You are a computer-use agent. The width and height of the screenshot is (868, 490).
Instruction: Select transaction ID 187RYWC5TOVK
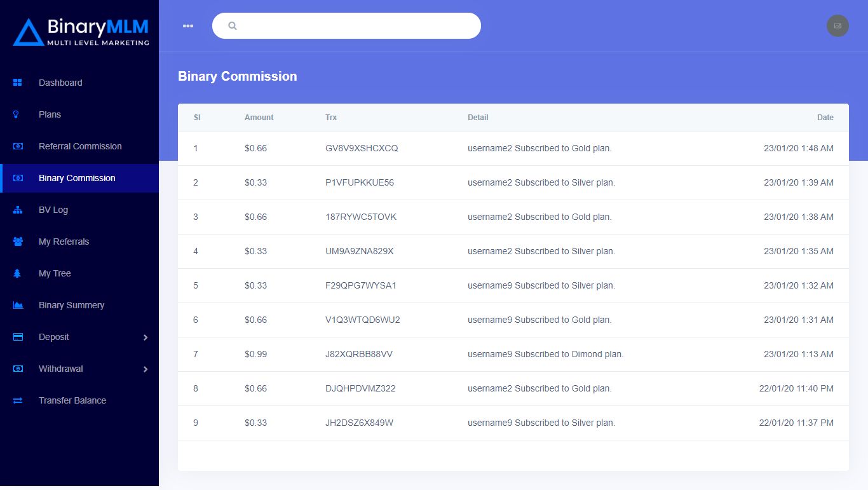point(361,217)
